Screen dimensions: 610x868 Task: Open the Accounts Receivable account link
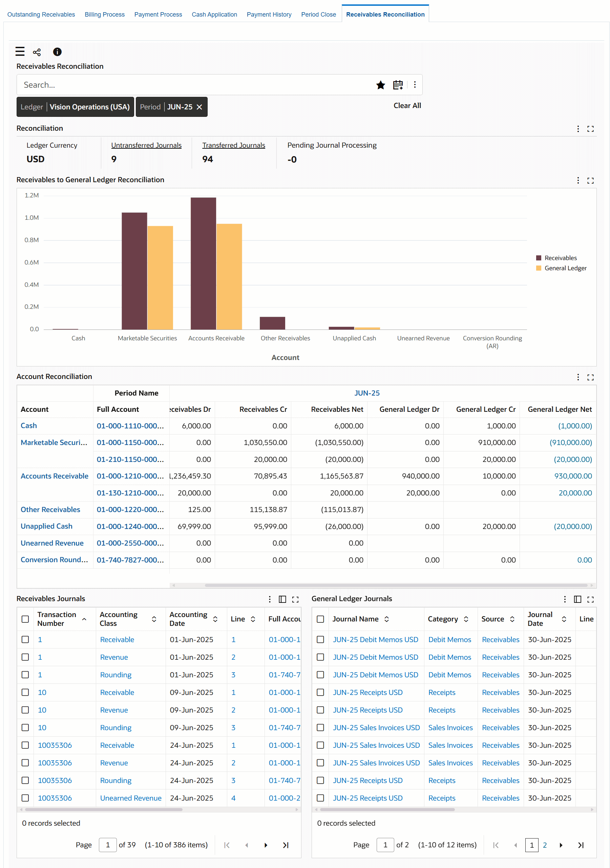pos(55,476)
